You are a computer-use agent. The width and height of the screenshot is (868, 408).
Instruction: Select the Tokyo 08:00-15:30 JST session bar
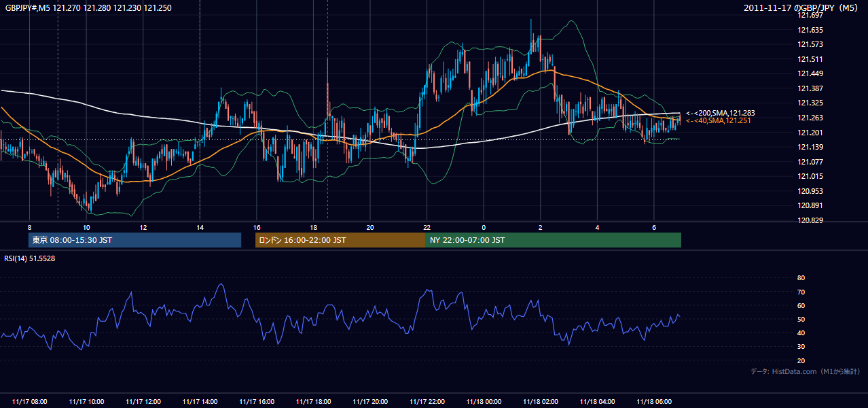pyautogui.click(x=134, y=240)
